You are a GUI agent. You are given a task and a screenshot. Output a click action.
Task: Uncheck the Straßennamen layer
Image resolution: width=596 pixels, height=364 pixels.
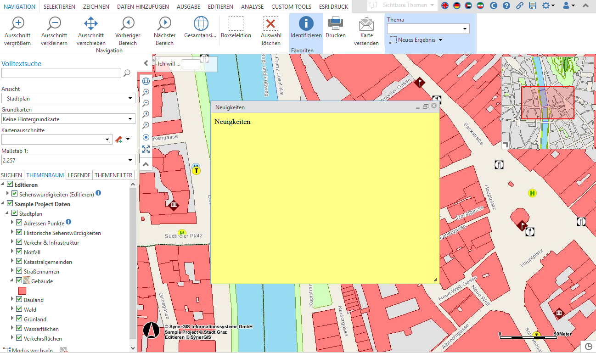[19, 271]
